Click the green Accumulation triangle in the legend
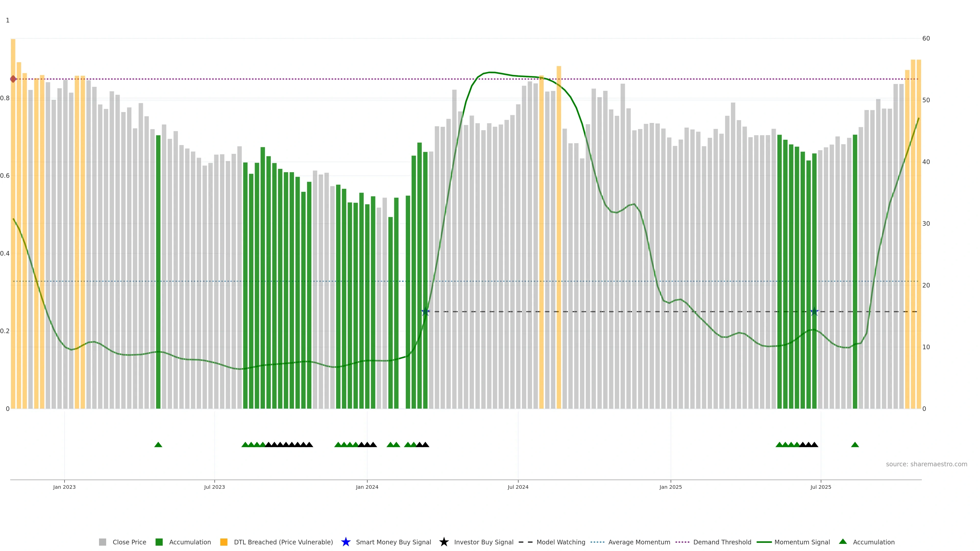Image resolution: width=980 pixels, height=551 pixels. coord(843,542)
